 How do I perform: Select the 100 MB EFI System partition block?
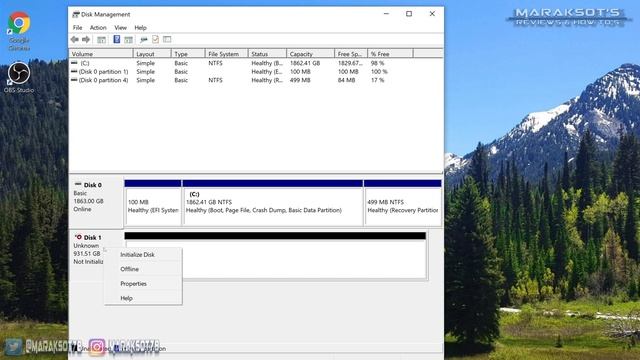coord(153,203)
